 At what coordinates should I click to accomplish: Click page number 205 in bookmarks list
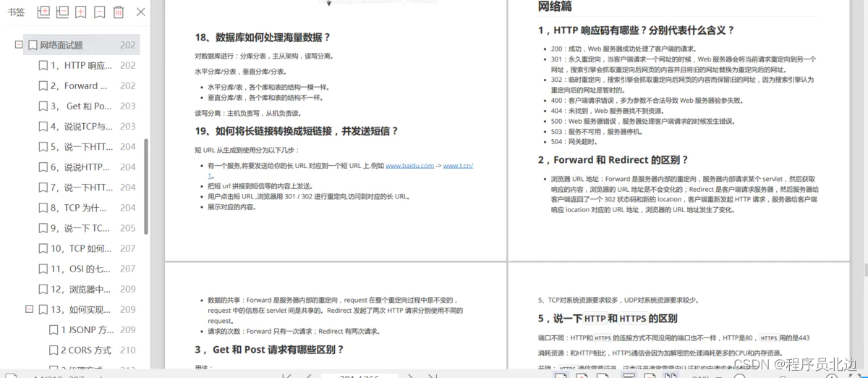click(x=127, y=227)
